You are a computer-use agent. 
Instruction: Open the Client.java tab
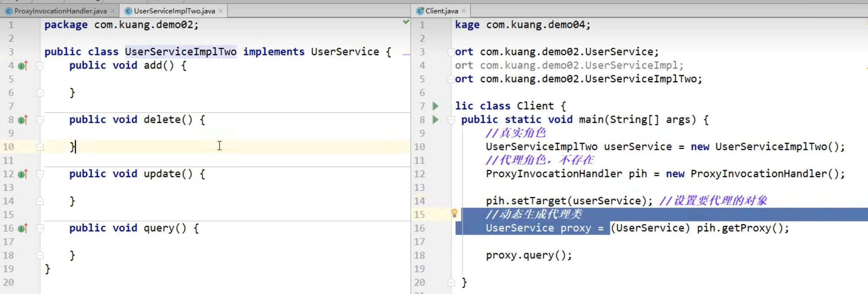(442, 11)
